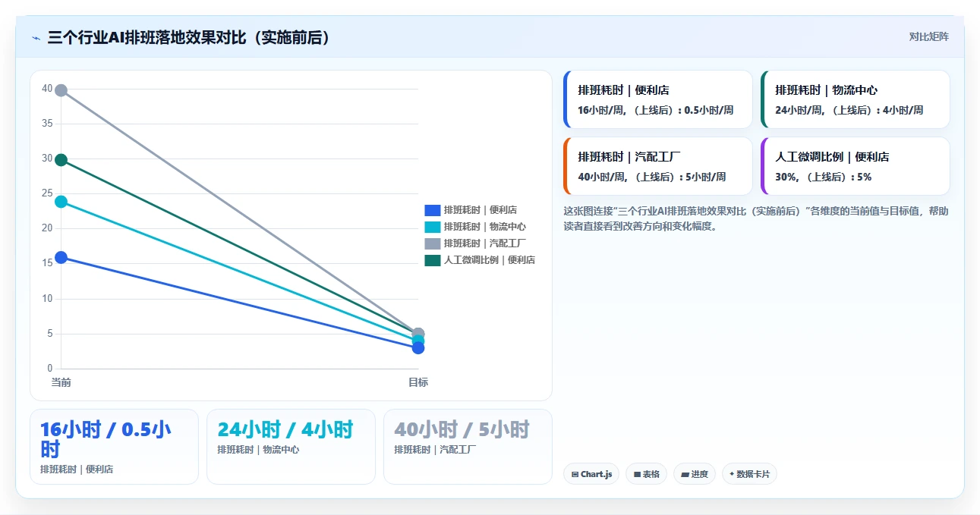Click the y-axis value 40
Viewport: 980px width, 515px height.
[x=47, y=89]
